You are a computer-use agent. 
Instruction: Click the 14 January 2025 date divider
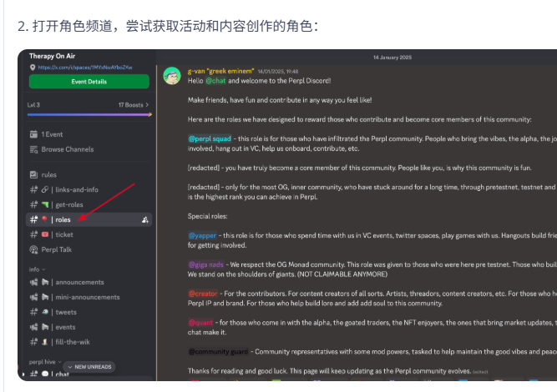(392, 58)
